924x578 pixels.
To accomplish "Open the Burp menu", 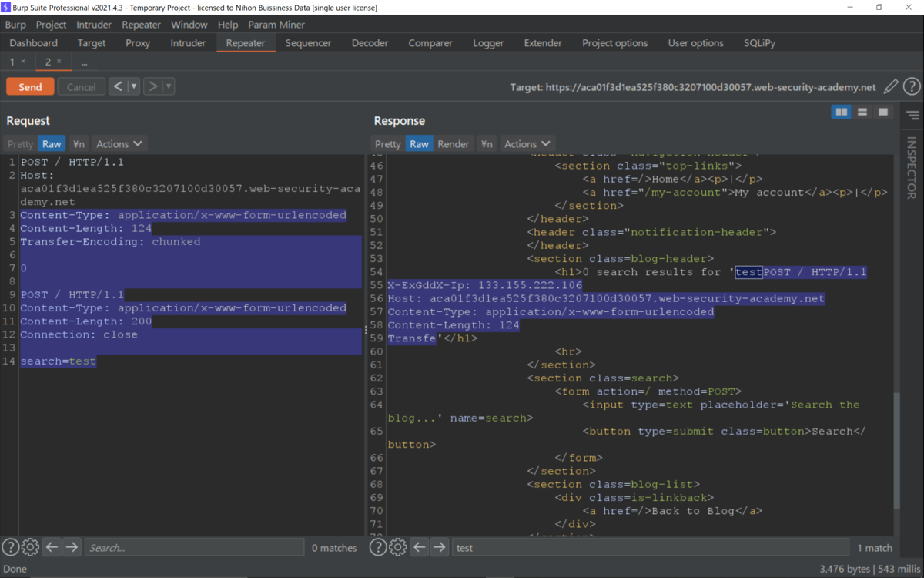I will pyautogui.click(x=15, y=25).
